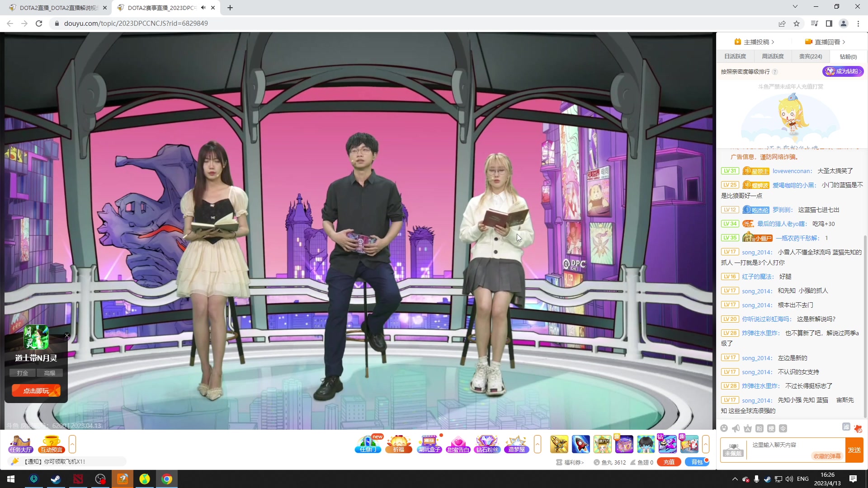Show hidden system tray icons
Viewport: 868px width, 488px height.
[x=735, y=479]
